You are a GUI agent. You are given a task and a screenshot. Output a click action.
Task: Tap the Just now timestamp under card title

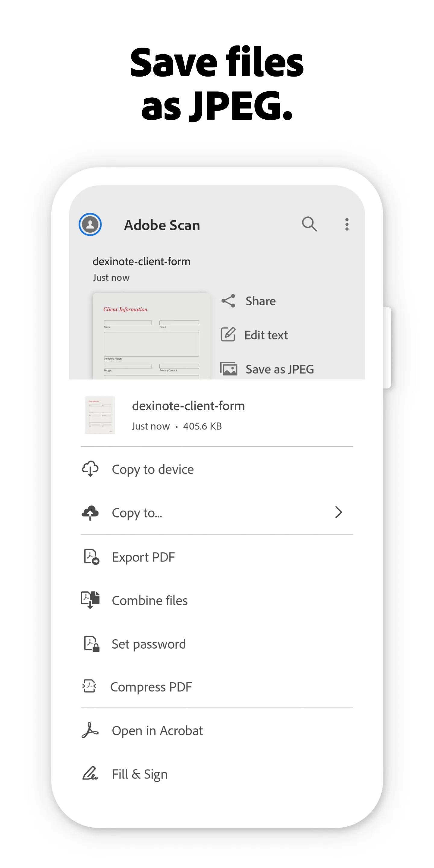[111, 277]
